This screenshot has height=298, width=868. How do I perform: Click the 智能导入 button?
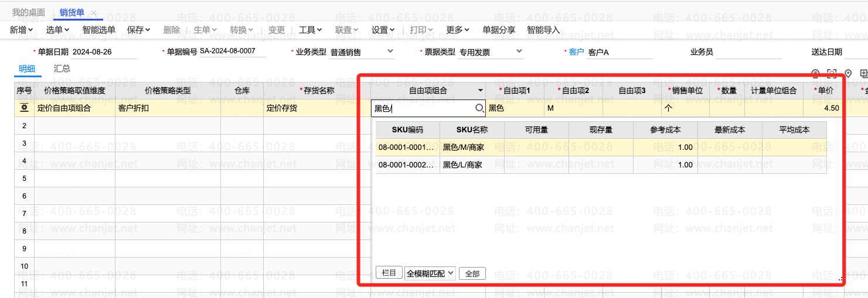click(x=543, y=30)
